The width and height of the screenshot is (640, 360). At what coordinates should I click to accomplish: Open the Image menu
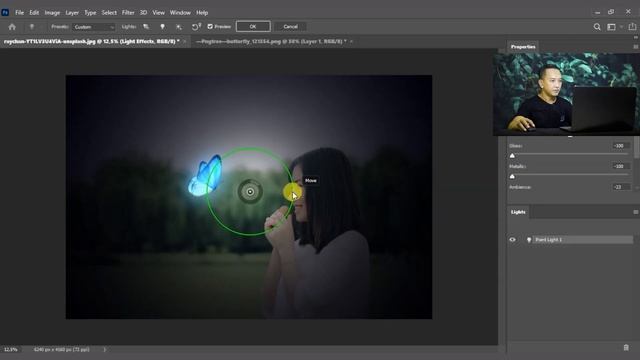click(52, 13)
